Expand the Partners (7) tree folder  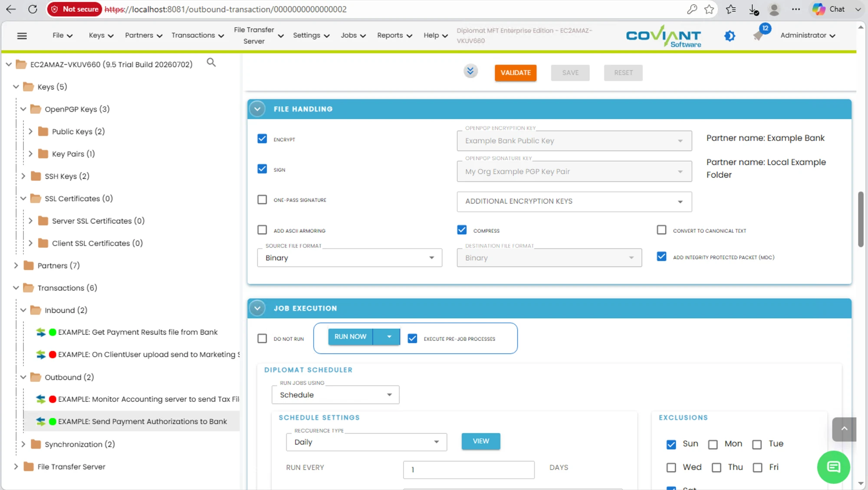pos(16,265)
